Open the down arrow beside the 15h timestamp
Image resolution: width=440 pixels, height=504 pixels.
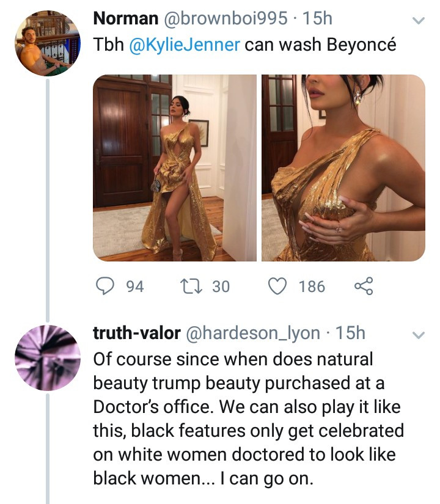(417, 20)
